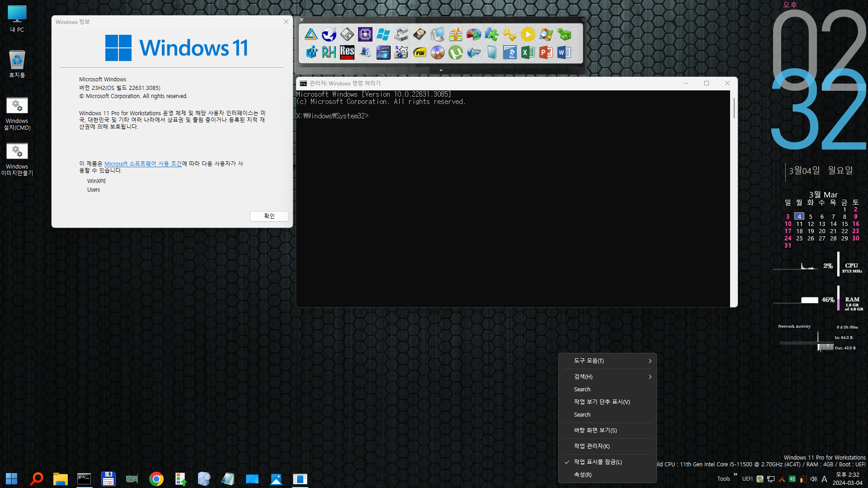This screenshot has width=868, height=488.
Task: Open 속성(R) from the context menu
Action: 608,475
